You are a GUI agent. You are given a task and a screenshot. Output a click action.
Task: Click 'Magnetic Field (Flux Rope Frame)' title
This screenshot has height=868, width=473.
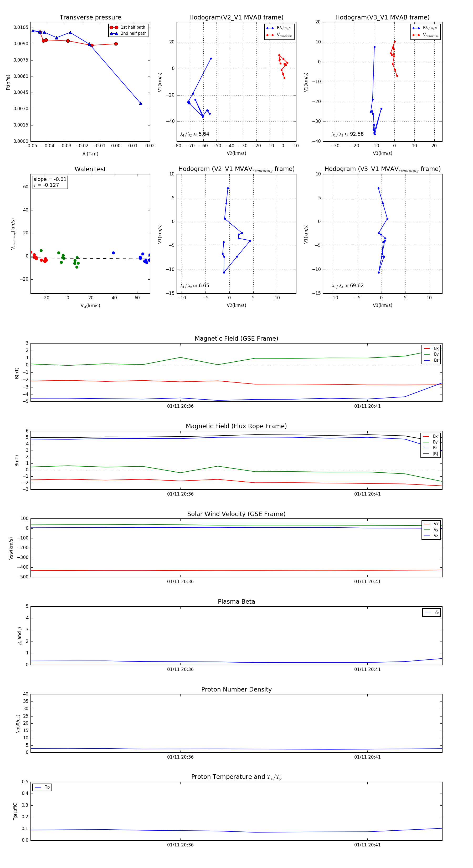(x=236, y=426)
